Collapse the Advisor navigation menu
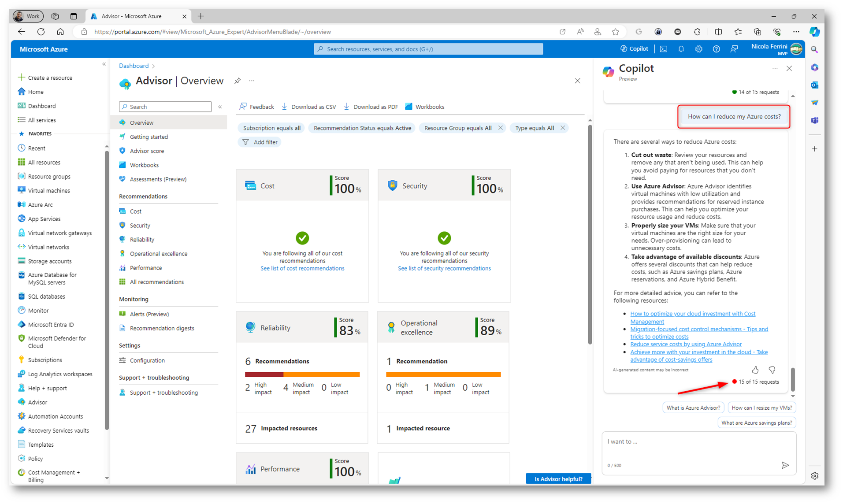The width and height of the screenshot is (843, 504). tap(220, 107)
